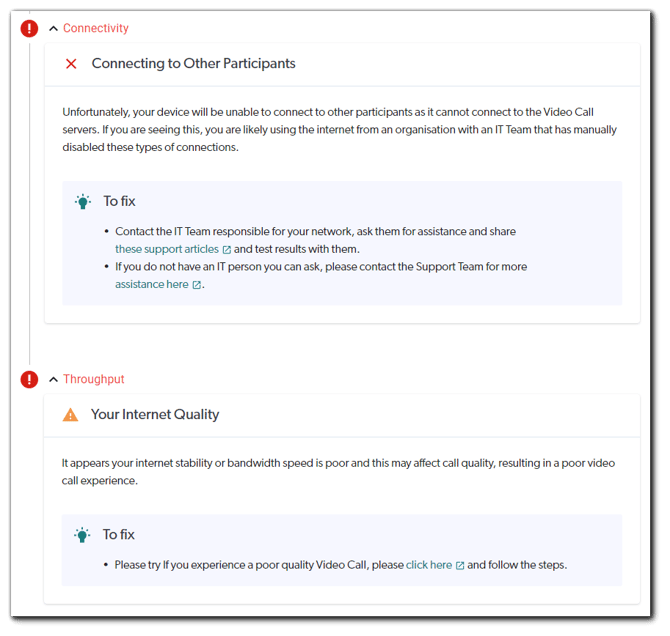The height and width of the screenshot is (636, 670).
Task: Toggle the Throughput section heading label
Action: tap(94, 379)
